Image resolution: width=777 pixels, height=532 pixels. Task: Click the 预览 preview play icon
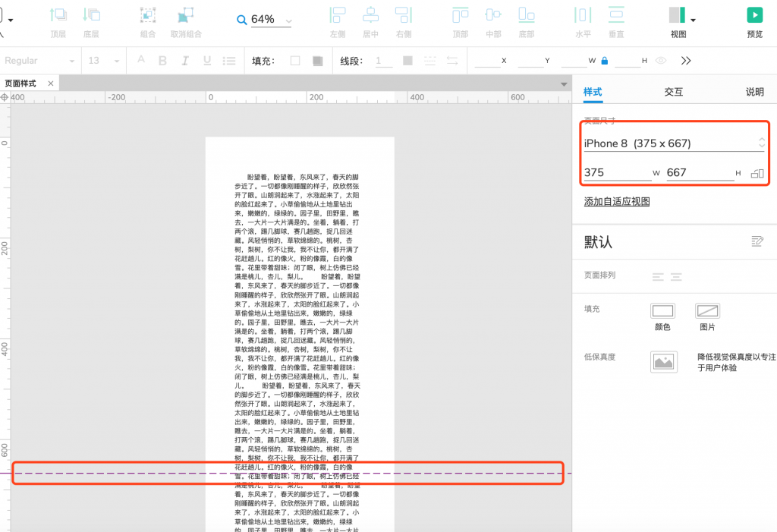click(x=754, y=14)
